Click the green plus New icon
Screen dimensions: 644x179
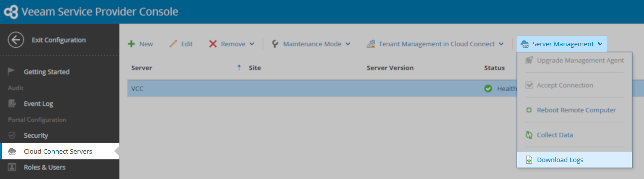point(131,44)
